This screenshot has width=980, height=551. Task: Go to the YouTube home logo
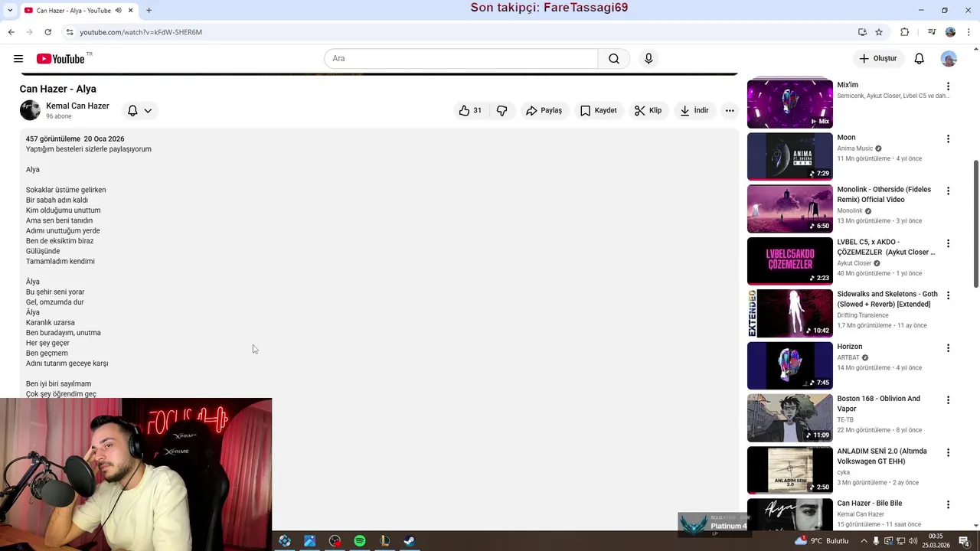[x=61, y=59]
